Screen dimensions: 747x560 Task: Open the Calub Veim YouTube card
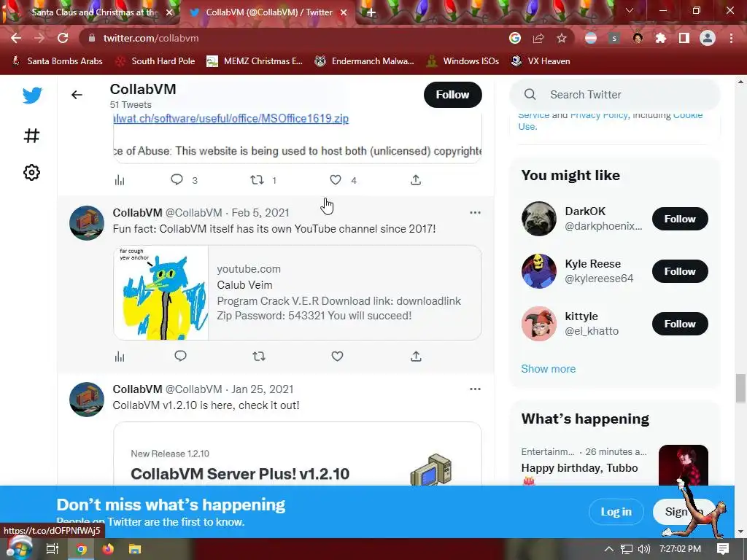click(298, 292)
